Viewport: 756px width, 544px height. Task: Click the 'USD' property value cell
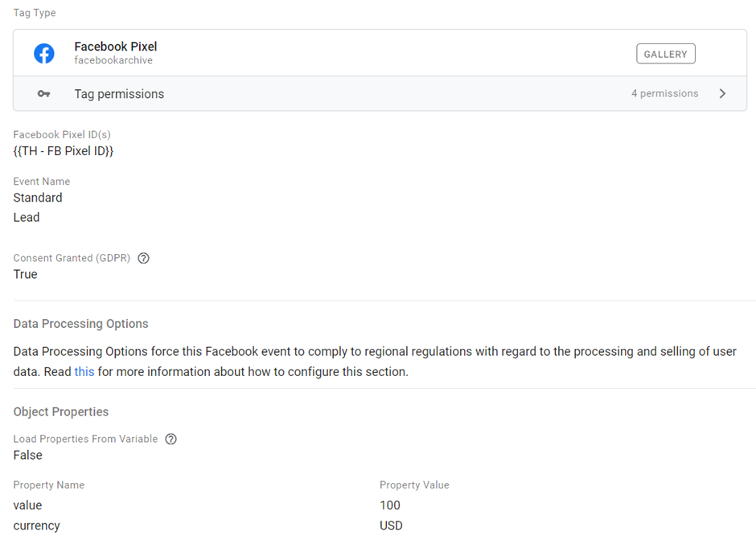click(x=391, y=526)
